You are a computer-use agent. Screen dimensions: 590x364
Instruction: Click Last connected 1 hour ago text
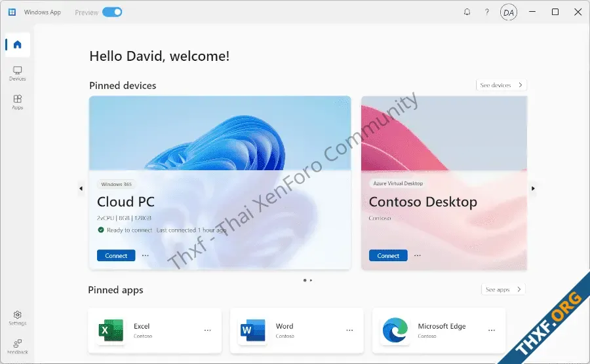[191, 230]
